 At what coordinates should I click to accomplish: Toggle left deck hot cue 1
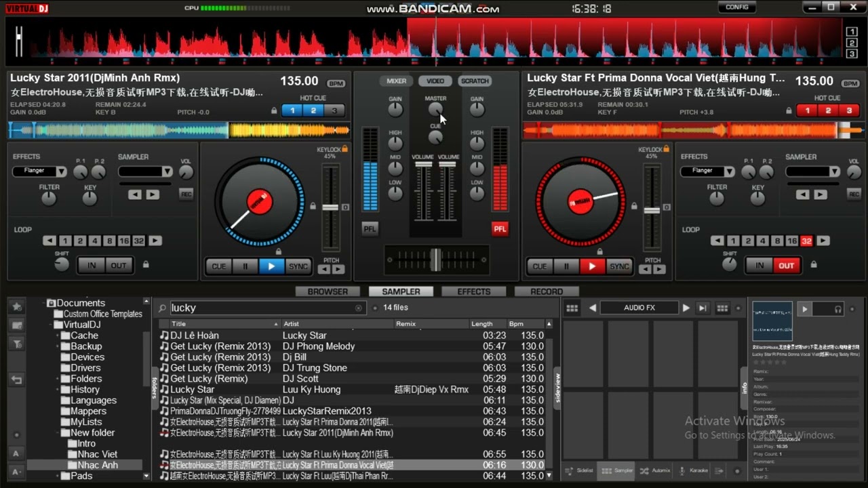(292, 110)
